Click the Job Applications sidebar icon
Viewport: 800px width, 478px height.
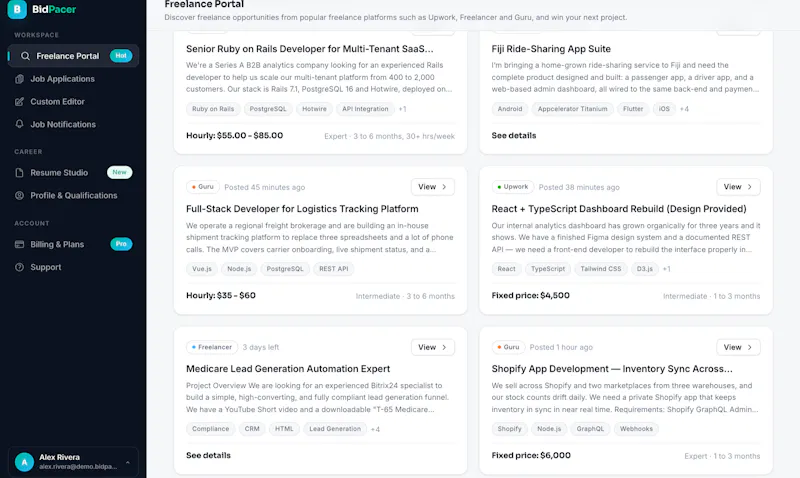click(x=19, y=79)
